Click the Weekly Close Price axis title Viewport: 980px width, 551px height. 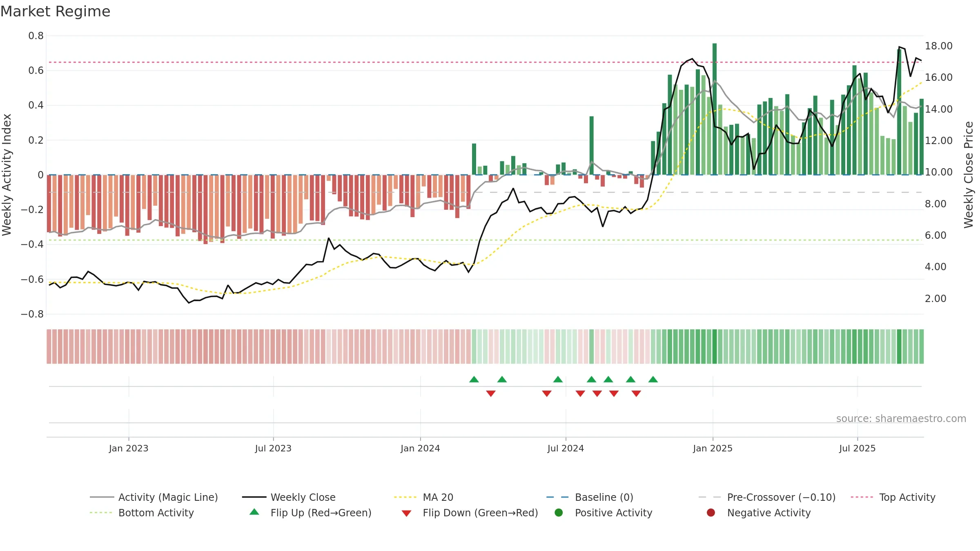click(x=969, y=175)
